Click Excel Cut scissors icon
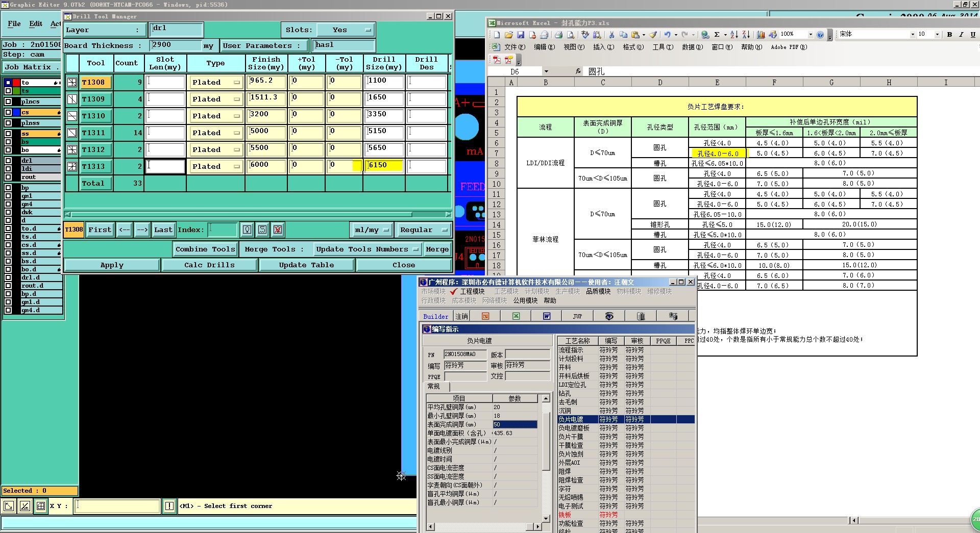980x533 pixels. click(611, 35)
